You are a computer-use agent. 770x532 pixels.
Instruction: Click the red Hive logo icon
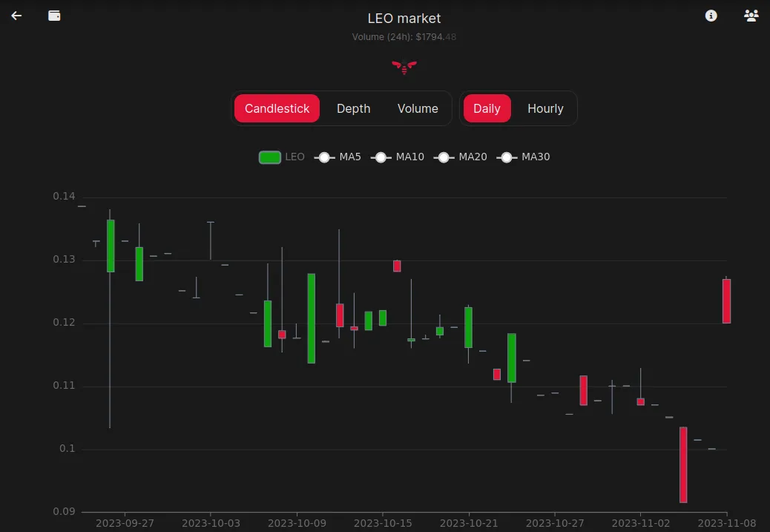tap(404, 67)
